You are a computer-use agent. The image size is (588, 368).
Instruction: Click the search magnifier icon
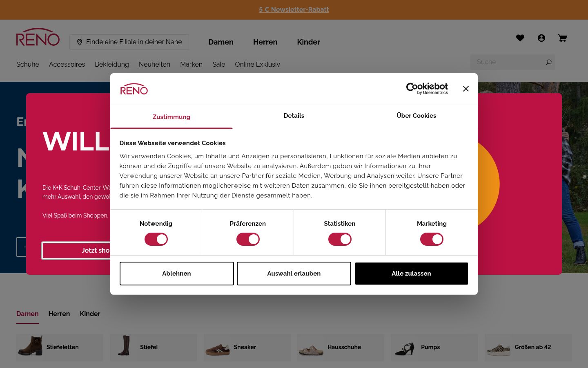pos(549,62)
